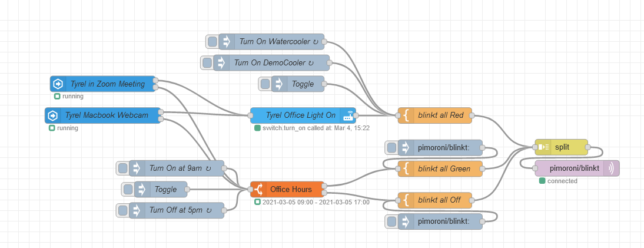This screenshot has height=248, width=644.
Task: Select the Tyrel Office Light On label
Action: click(x=301, y=115)
